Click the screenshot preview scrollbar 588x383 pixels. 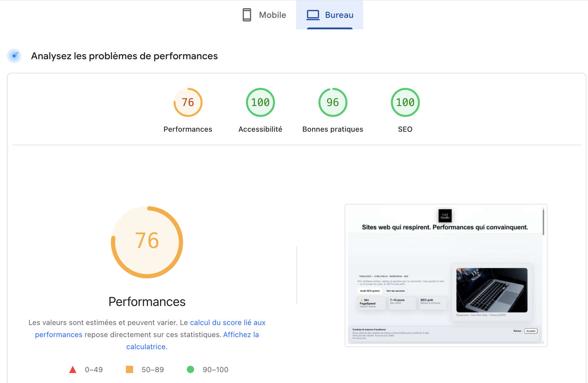[x=543, y=222]
